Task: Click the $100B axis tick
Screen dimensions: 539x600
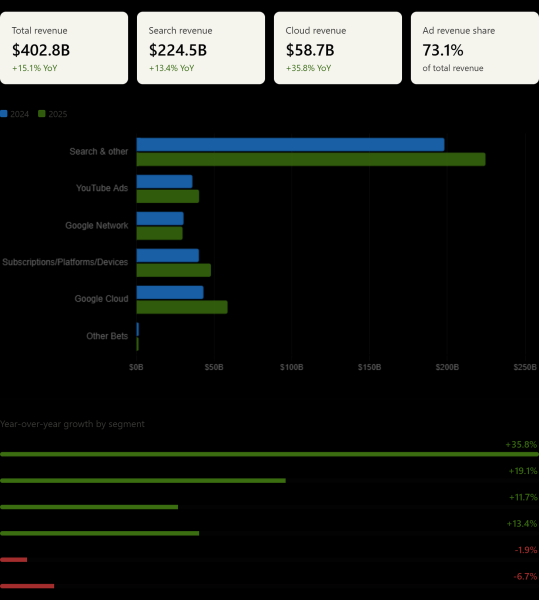Action: (x=291, y=367)
